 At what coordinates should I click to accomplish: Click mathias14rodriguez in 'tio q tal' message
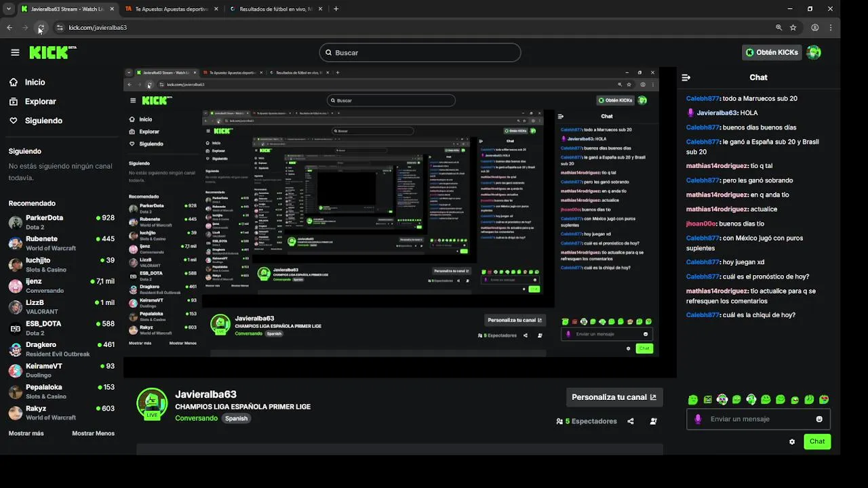(x=717, y=165)
